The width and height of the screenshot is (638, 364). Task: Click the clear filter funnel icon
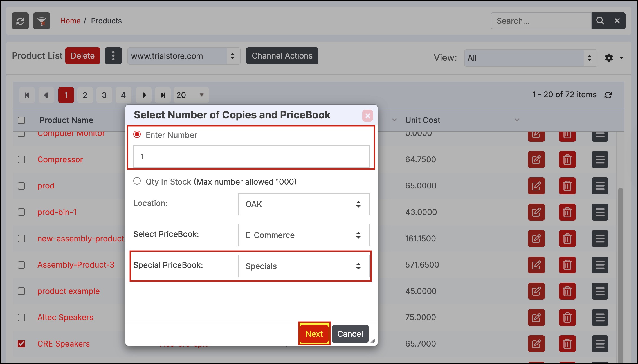[42, 21]
